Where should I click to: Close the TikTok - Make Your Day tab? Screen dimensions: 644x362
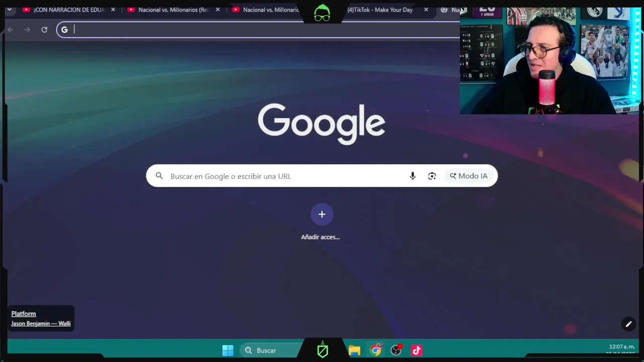click(426, 10)
